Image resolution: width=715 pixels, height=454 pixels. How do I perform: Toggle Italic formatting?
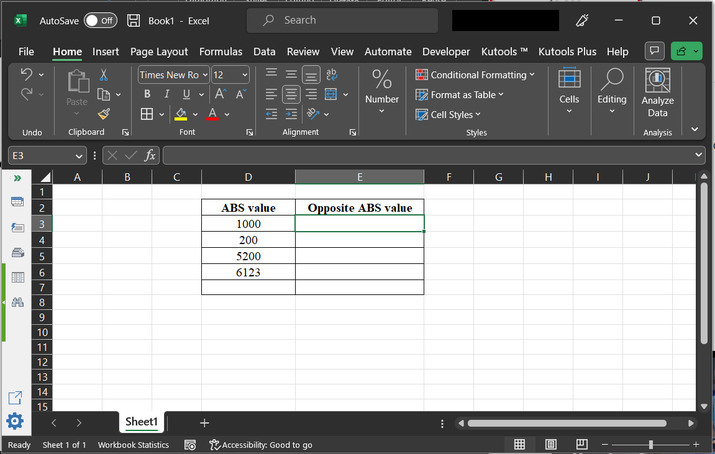click(x=166, y=94)
